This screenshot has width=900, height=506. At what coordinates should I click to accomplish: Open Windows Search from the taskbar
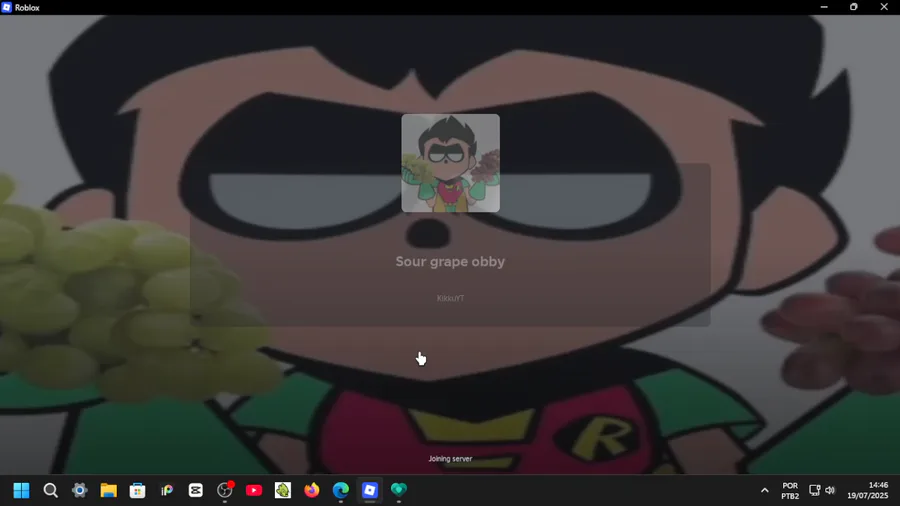[51, 491]
